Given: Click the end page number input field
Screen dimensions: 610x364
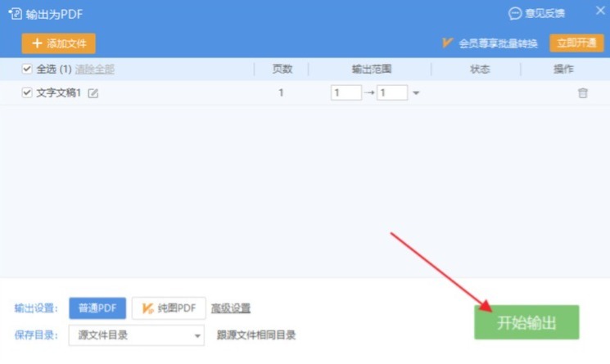Looking at the screenshot, I should click(x=392, y=93).
